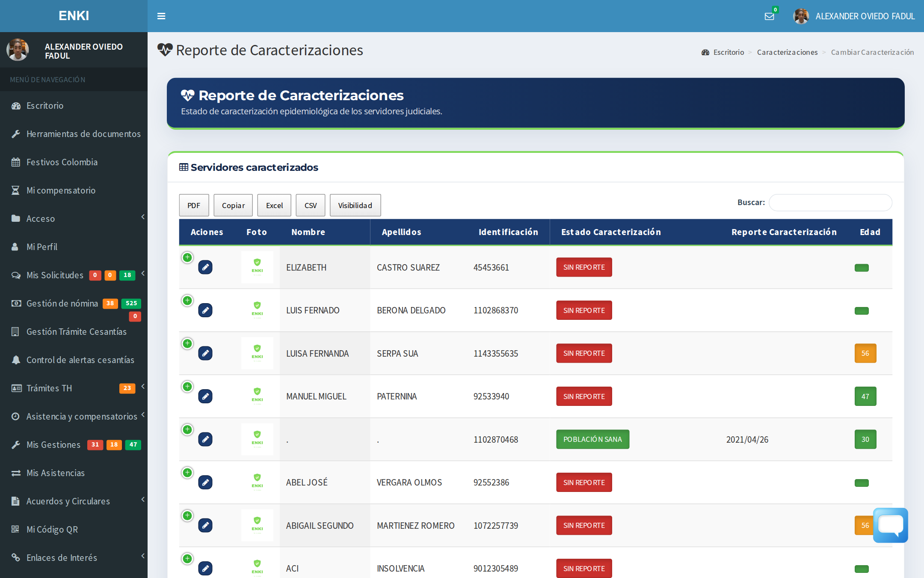Expand the Trámites TH sidebar submenu
The height and width of the screenshot is (578, 924).
[74, 388]
